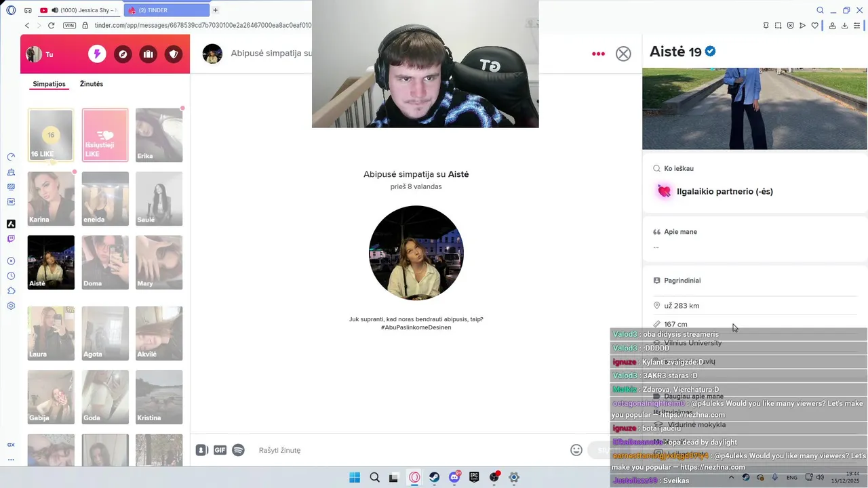The width and height of the screenshot is (868, 488).
Task: Open the sidebar Settings gear icon
Action: pyautogui.click(x=11, y=306)
